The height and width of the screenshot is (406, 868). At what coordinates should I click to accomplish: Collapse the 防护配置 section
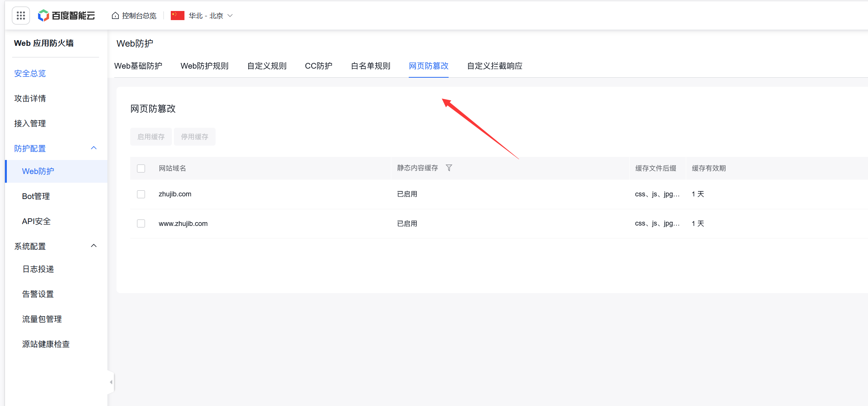93,147
